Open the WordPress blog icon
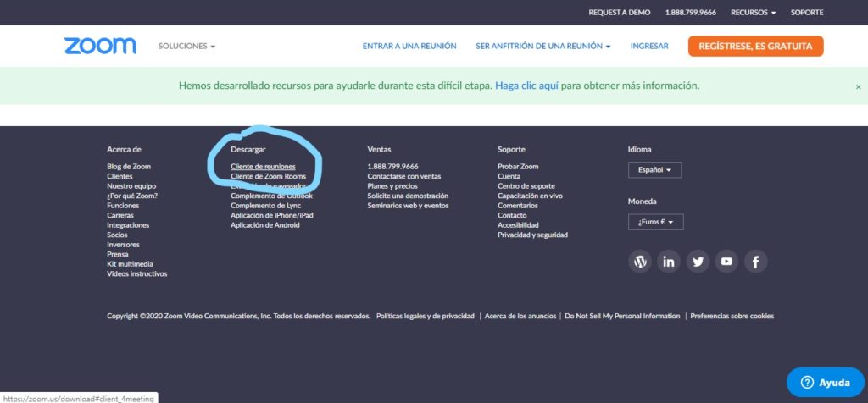 (640, 262)
